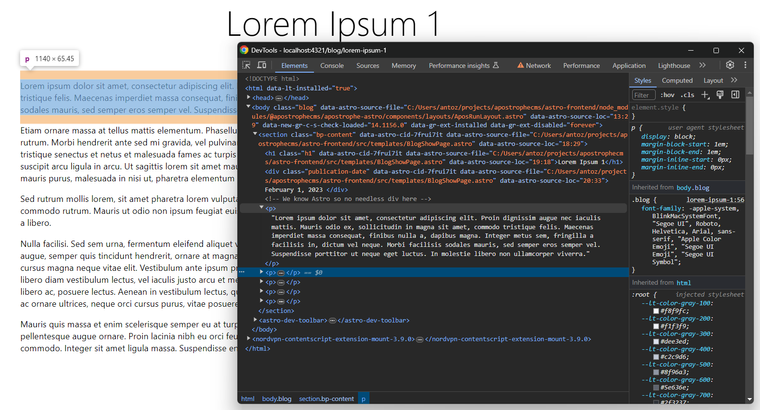Toggle the device toolbar emulation icon

261,65
